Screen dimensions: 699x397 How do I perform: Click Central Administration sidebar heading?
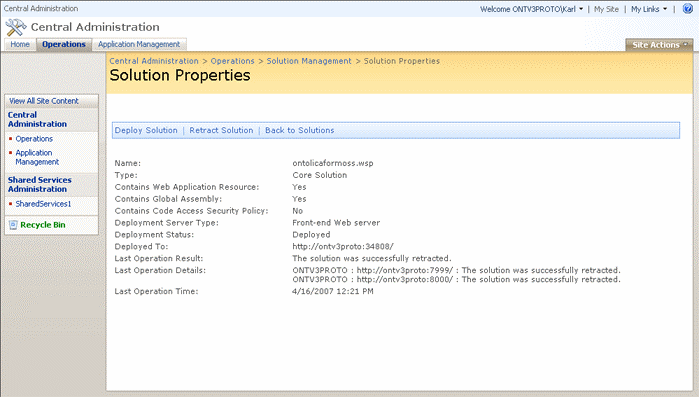tap(37, 119)
